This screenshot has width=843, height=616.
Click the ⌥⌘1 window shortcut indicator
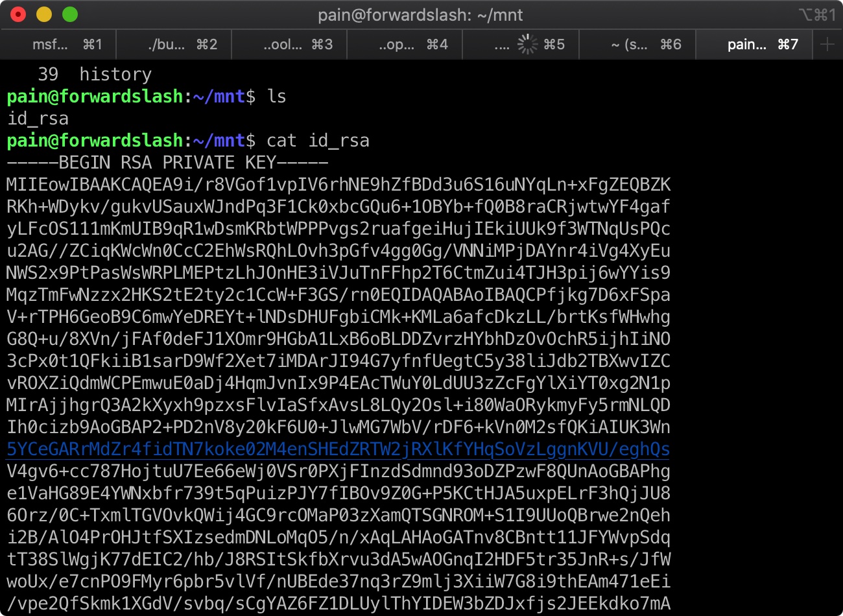817,15
